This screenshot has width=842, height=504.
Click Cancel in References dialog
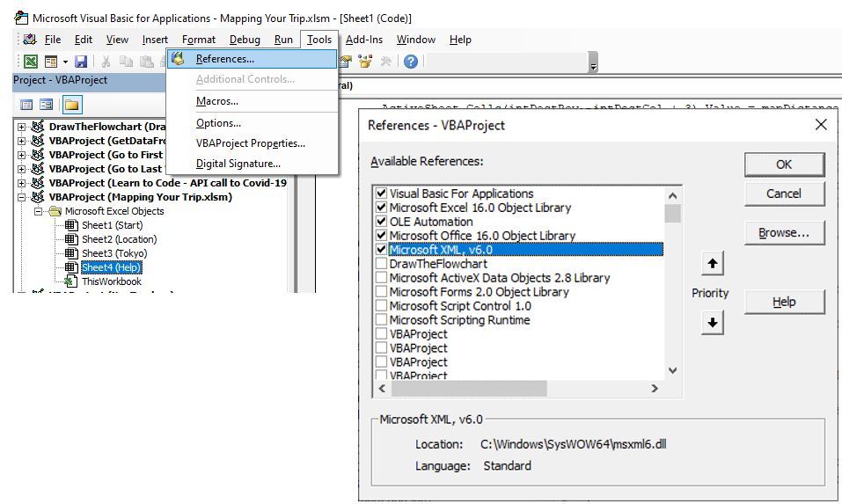[784, 194]
